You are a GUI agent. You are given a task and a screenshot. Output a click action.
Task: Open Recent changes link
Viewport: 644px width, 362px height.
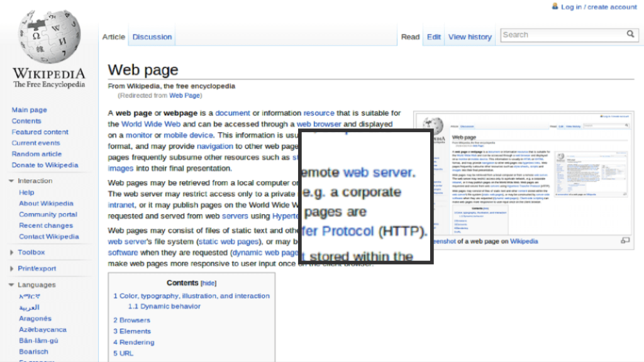46,226
